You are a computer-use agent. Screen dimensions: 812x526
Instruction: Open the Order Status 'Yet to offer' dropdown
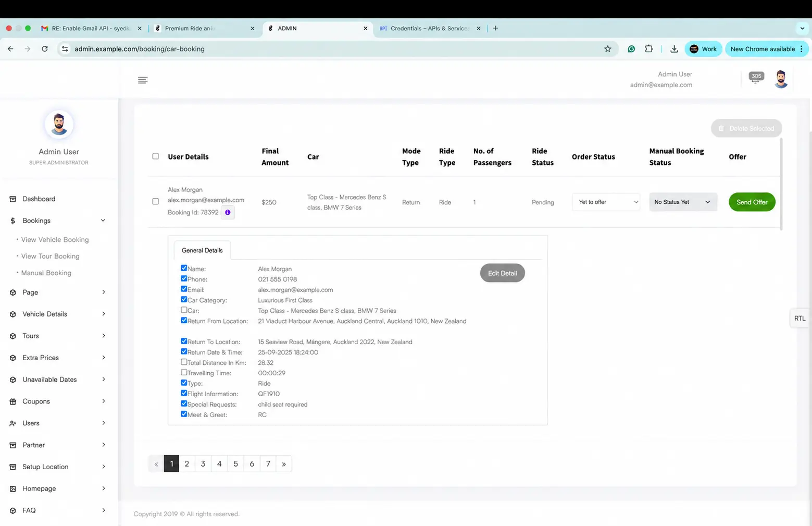[606, 202]
